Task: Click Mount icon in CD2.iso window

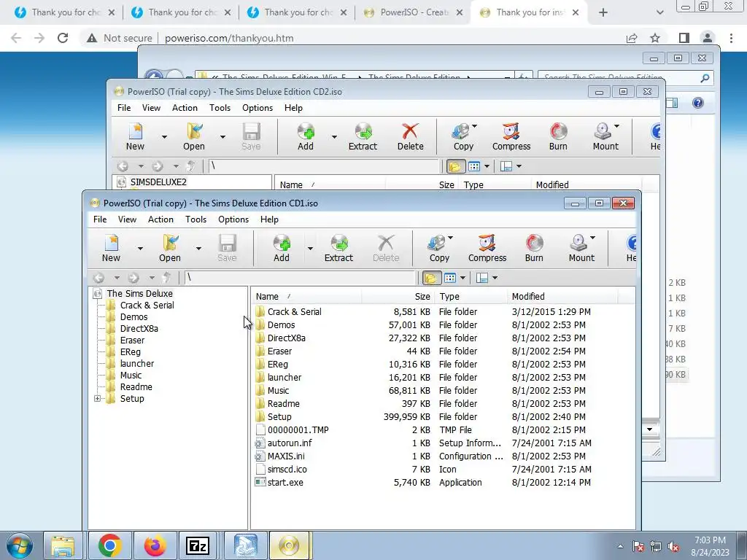Action: (605, 137)
